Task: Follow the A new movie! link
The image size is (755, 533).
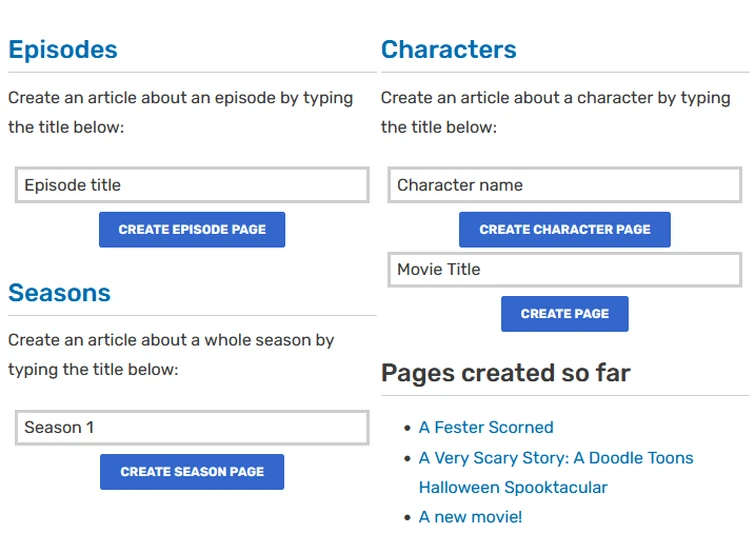Action: 470,517
